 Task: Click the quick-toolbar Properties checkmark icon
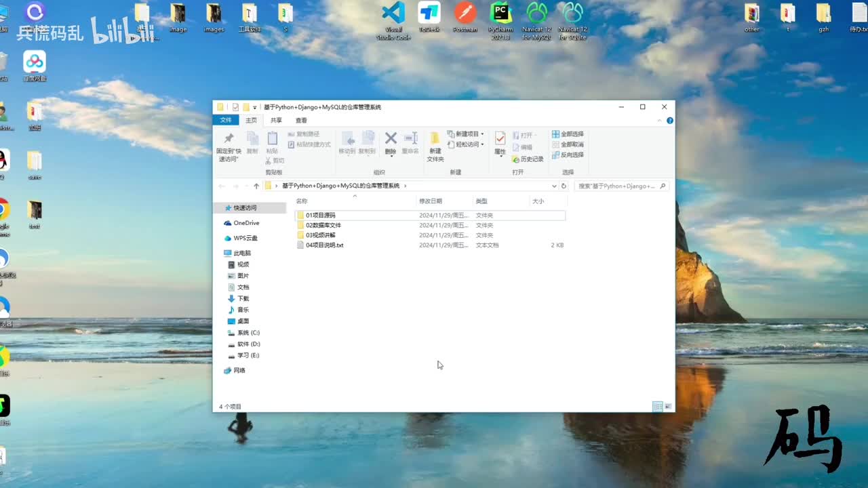235,107
